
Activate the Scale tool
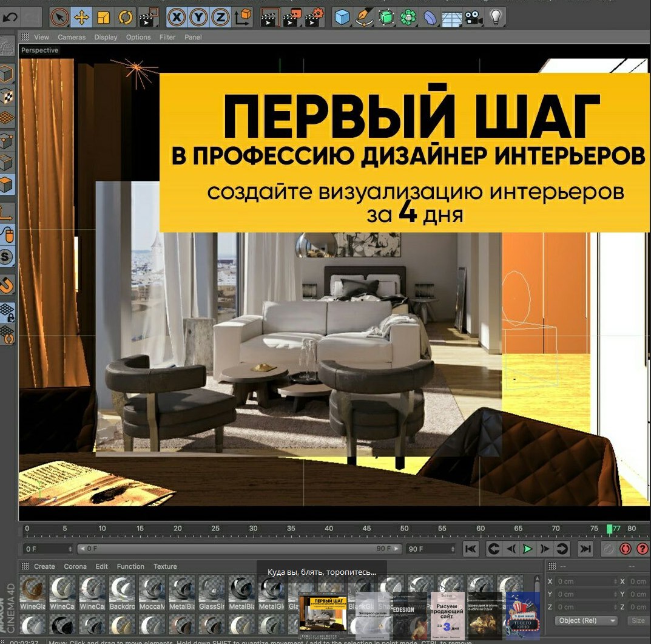pos(103,18)
